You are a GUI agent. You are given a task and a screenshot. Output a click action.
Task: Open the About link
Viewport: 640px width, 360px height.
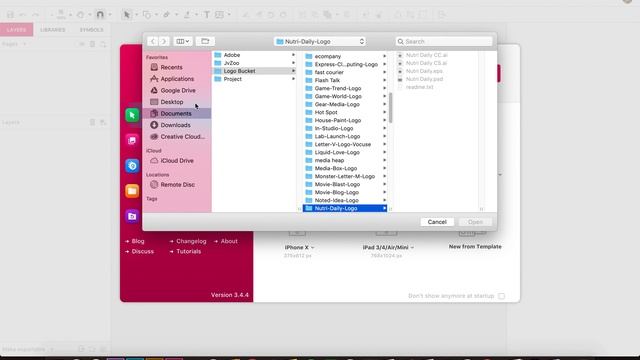tap(229, 241)
